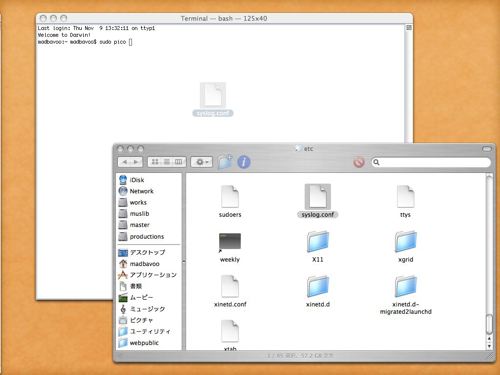Click the Finder forward navigation arrow
The image size is (500, 375).
[136, 162]
